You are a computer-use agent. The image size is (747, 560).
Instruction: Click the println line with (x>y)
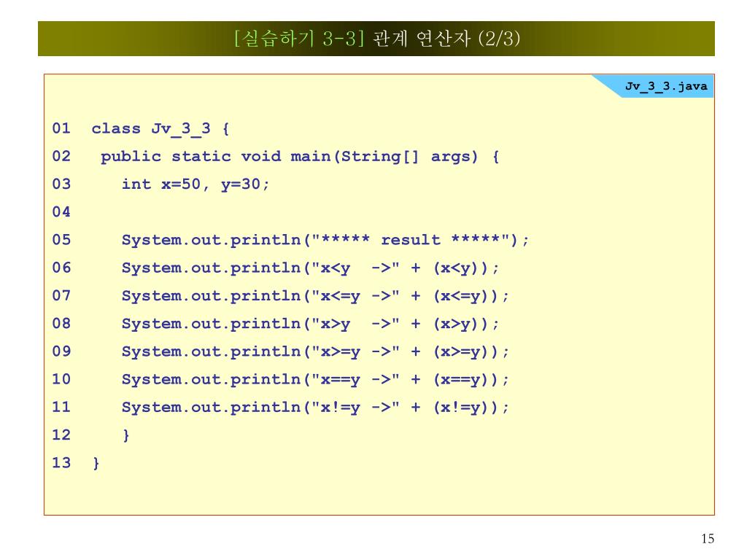(310, 324)
